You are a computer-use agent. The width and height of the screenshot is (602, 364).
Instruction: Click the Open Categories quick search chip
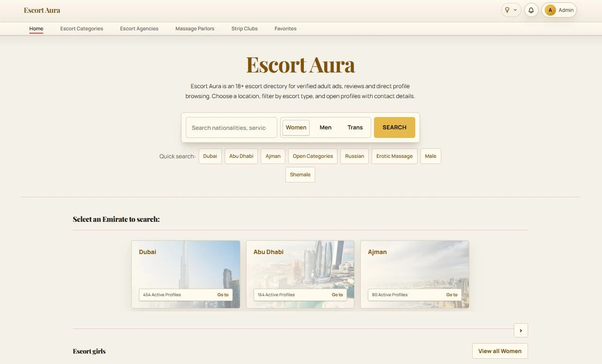pyautogui.click(x=313, y=156)
